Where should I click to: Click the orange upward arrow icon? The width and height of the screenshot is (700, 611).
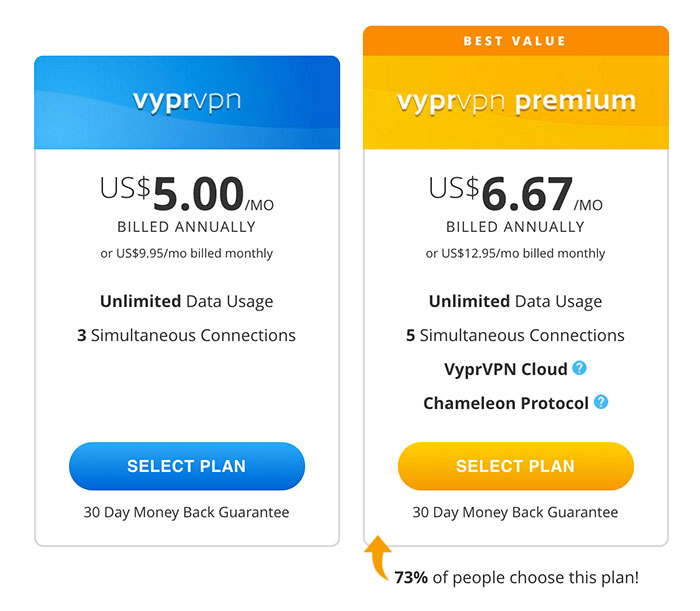(378, 558)
